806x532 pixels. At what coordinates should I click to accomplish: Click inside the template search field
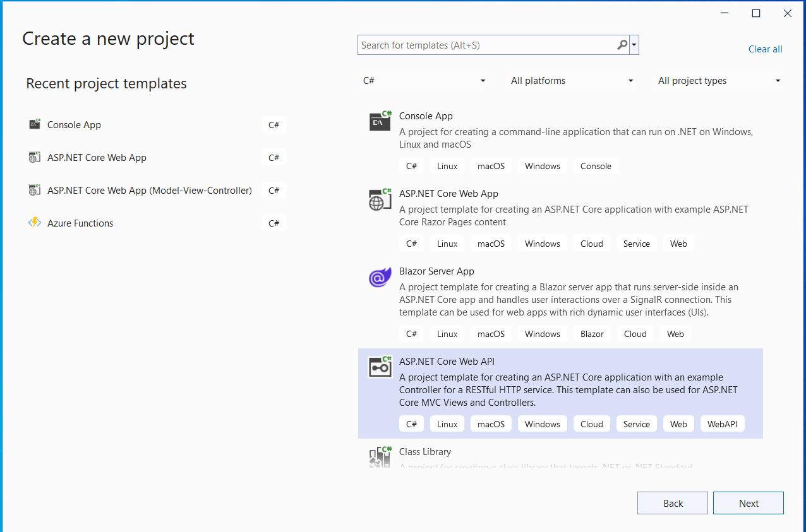(x=486, y=45)
